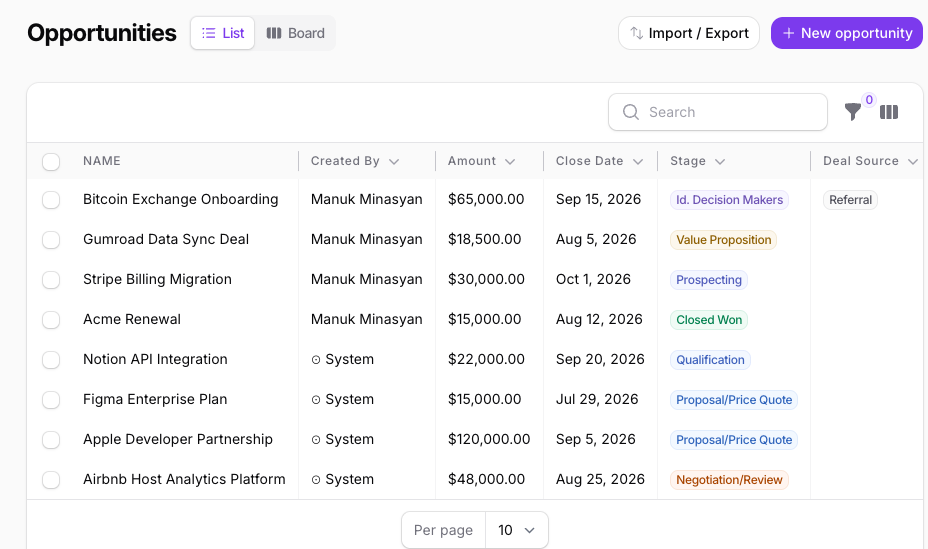
Task: Click the Import / Export button
Action: click(x=689, y=33)
